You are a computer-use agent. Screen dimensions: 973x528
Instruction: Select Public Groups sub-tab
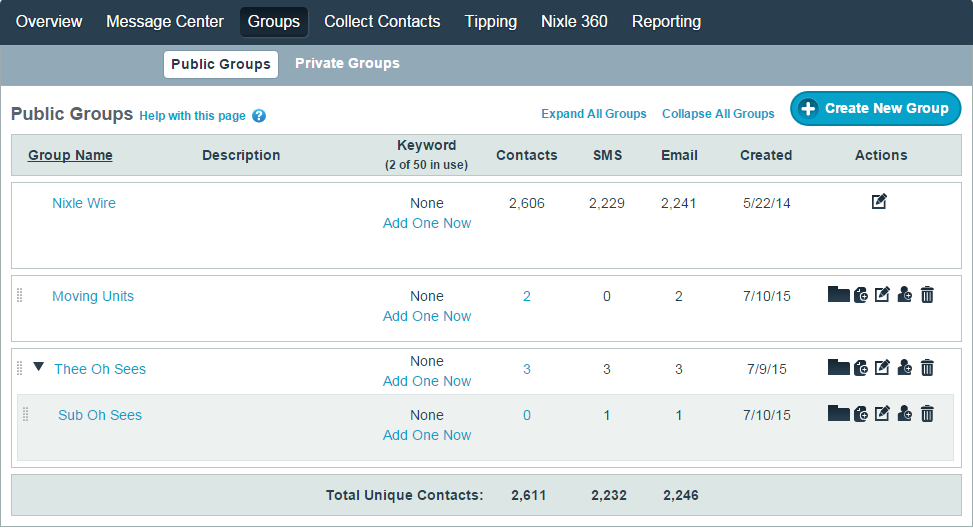pyautogui.click(x=221, y=65)
